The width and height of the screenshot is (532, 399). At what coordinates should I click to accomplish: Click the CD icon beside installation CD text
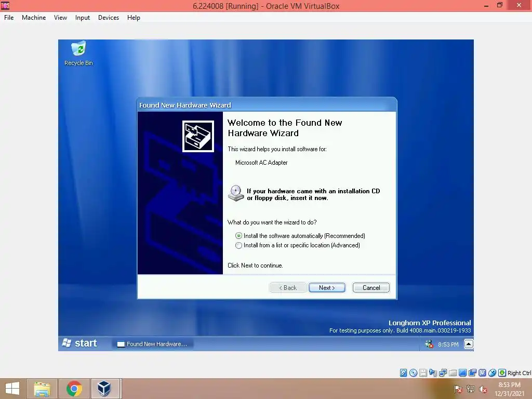coord(236,193)
